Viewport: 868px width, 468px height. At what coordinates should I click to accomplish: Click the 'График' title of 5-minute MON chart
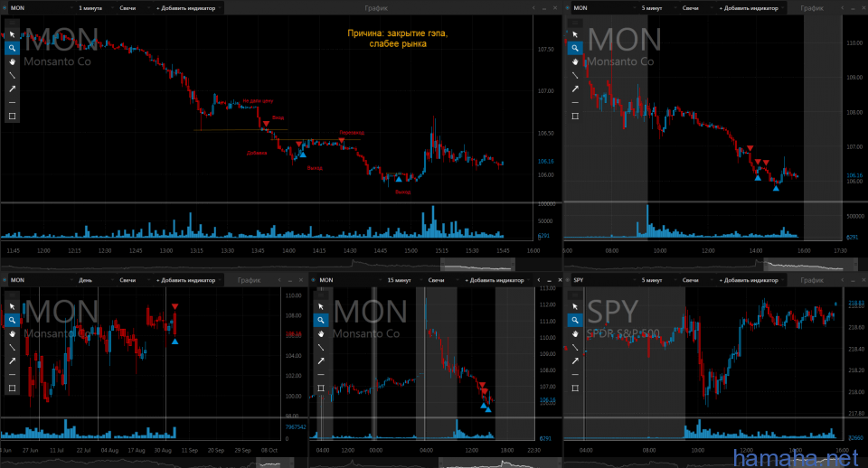tap(812, 8)
